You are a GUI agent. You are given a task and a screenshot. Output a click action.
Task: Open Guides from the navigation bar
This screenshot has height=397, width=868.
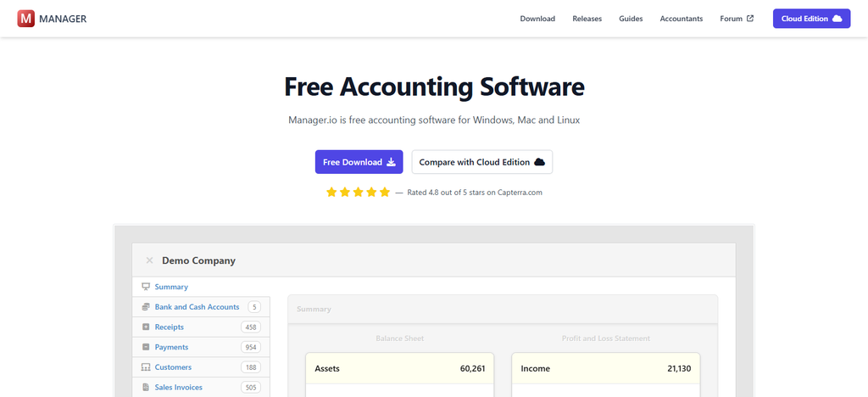(x=631, y=19)
